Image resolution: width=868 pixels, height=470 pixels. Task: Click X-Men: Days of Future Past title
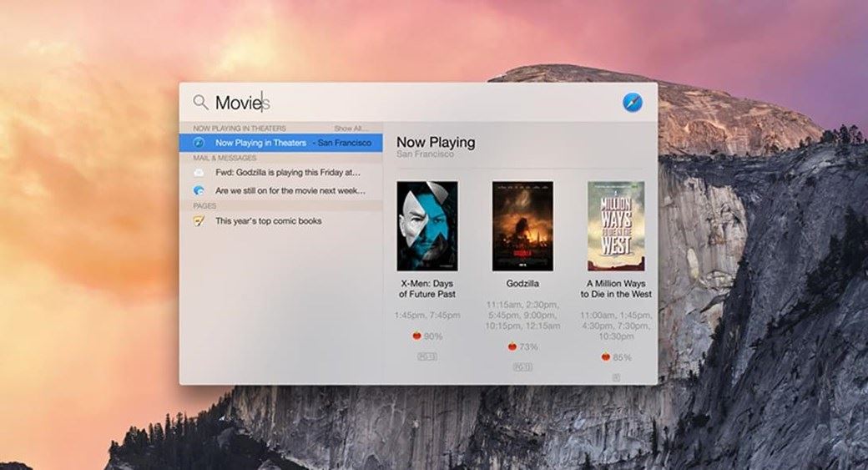(x=427, y=289)
